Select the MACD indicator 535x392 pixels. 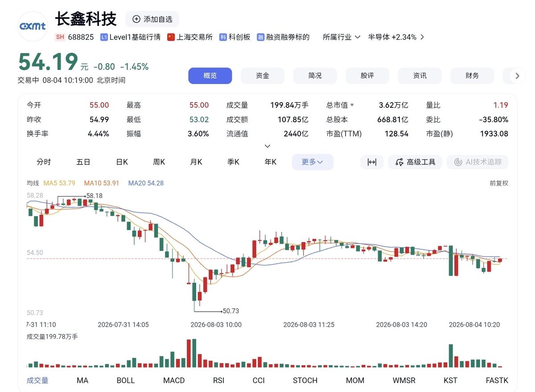point(174,380)
